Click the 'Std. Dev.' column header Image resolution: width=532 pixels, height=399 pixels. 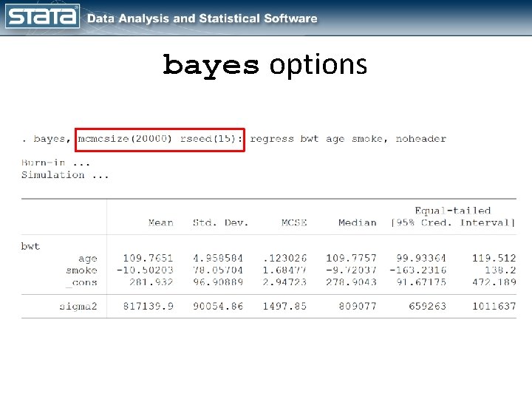coord(220,223)
